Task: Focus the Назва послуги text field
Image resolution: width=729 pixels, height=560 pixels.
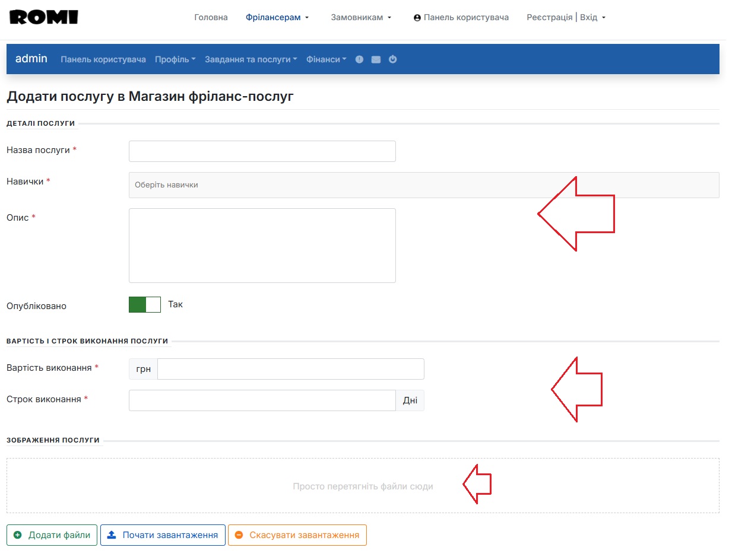Action: coord(262,151)
